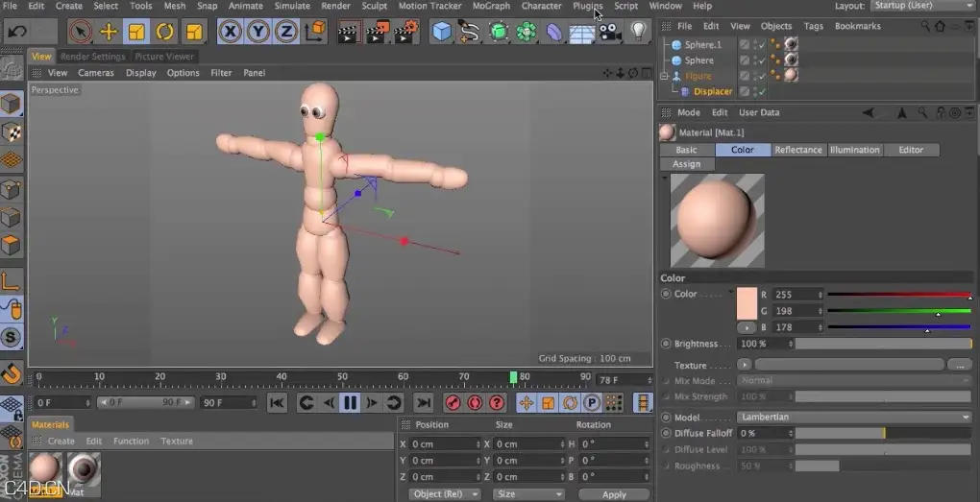The width and height of the screenshot is (980, 502).
Task: Go to the end of animation
Action: tap(423, 403)
